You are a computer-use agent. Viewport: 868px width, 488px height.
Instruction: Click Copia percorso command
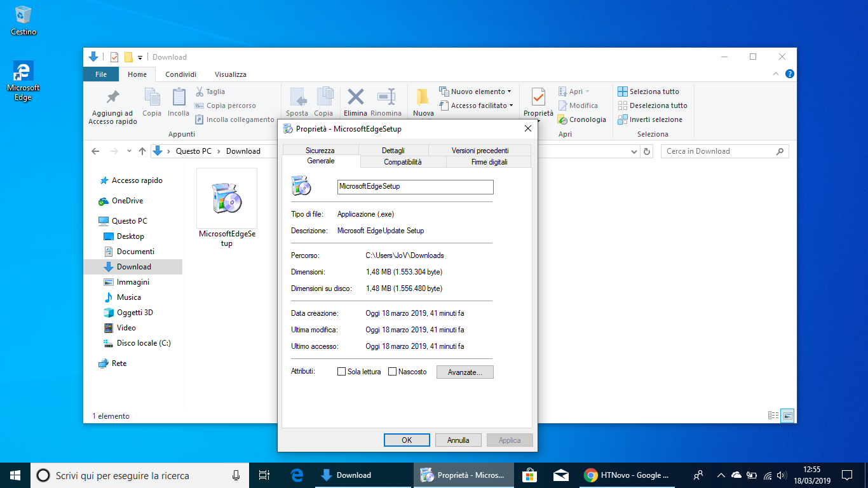pyautogui.click(x=226, y=105)
